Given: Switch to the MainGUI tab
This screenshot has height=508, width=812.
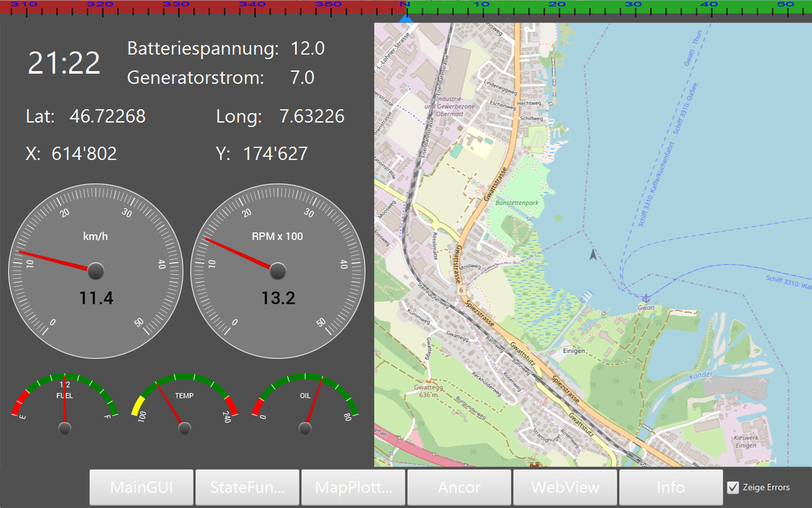Looking at the screenshot, I should [x=141, y=487].
